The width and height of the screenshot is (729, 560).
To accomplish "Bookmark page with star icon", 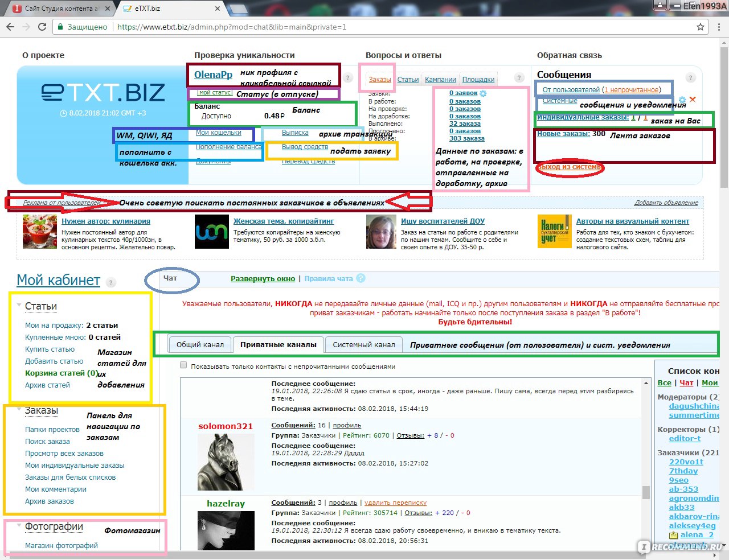I will point(701,27).
